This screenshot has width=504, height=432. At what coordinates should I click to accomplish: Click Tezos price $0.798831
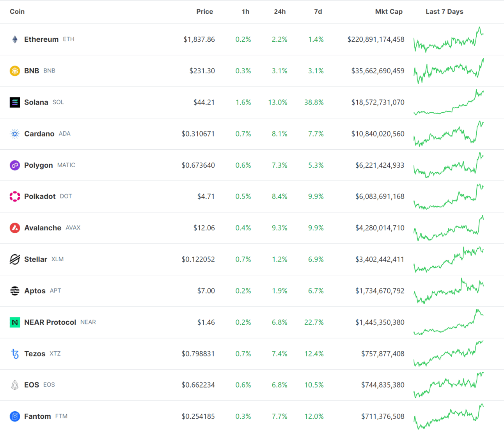tap(198, 354)
